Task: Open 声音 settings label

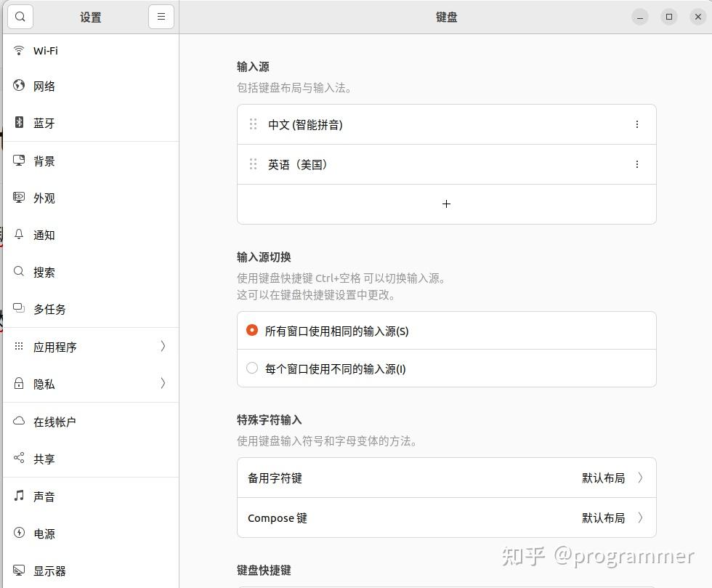Action: (44, 496)
